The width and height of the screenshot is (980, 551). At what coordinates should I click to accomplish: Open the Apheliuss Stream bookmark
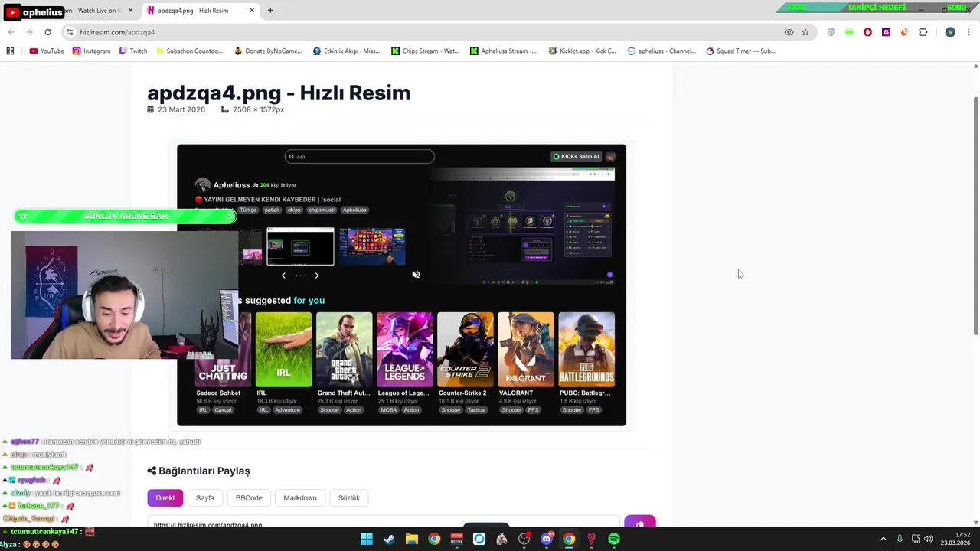coord(503,51)
